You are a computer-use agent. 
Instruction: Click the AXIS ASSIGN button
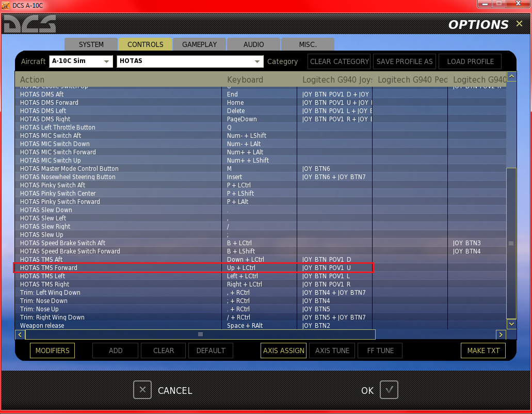[x=284, y=351]
